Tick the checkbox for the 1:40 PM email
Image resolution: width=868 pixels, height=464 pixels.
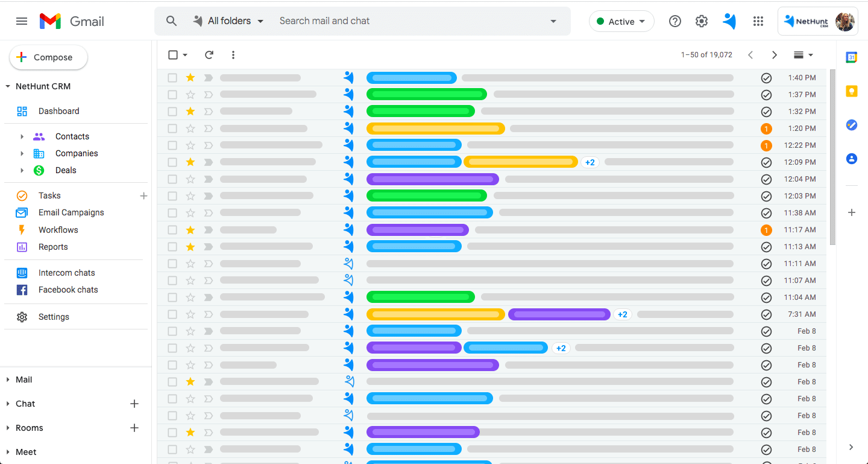pyautogui.click(x=172, y=78)
